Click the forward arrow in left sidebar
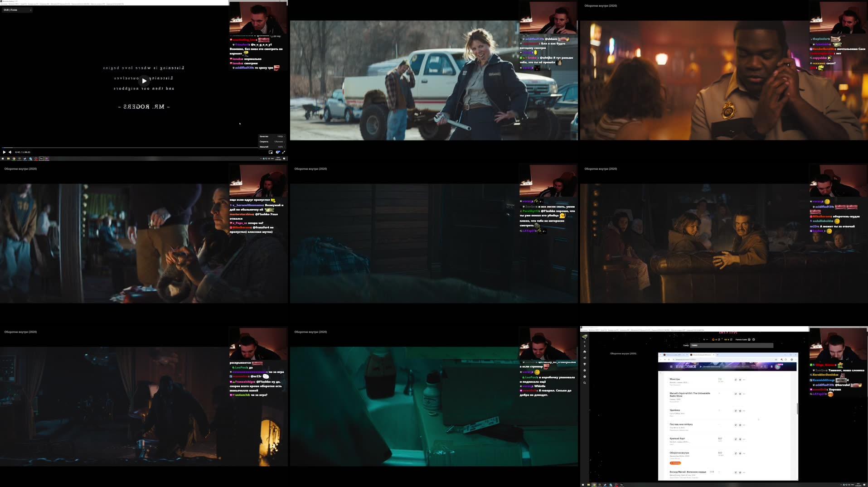 (585, 346)
